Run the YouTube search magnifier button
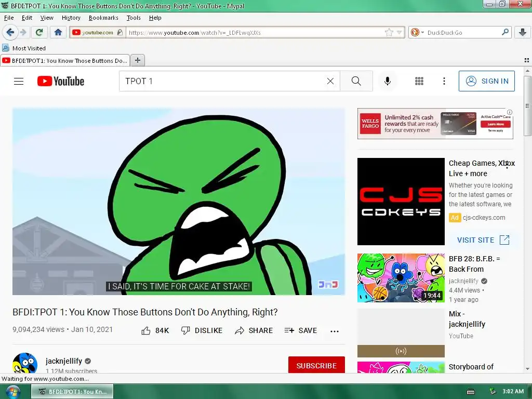Image resolution: width=532 pixels, height=399 pixels. point(356,81)
